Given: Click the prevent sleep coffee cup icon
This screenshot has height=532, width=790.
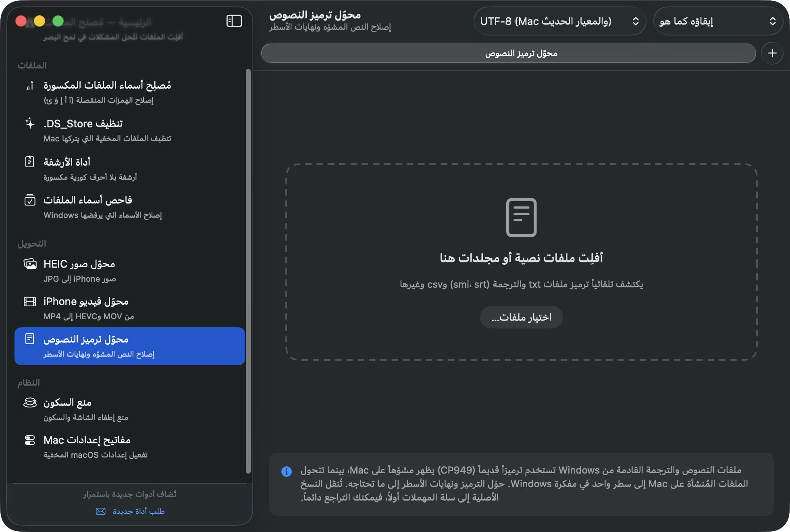Looking at the screenshot, I should pos(30,403).
